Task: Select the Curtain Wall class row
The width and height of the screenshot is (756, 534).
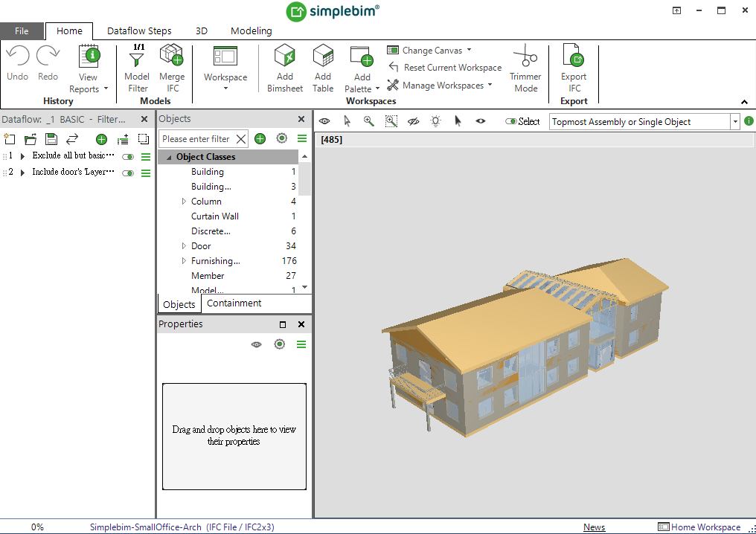Action: point(215,216)
